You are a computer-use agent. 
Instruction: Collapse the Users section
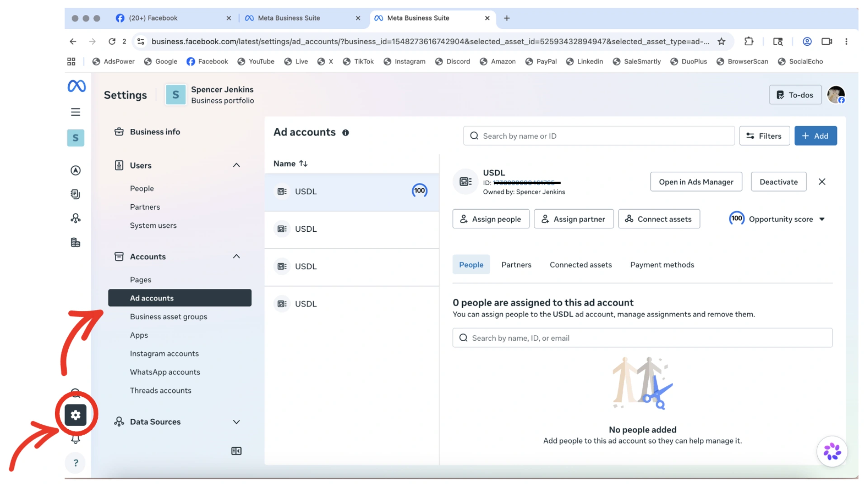tap(236, 165)
